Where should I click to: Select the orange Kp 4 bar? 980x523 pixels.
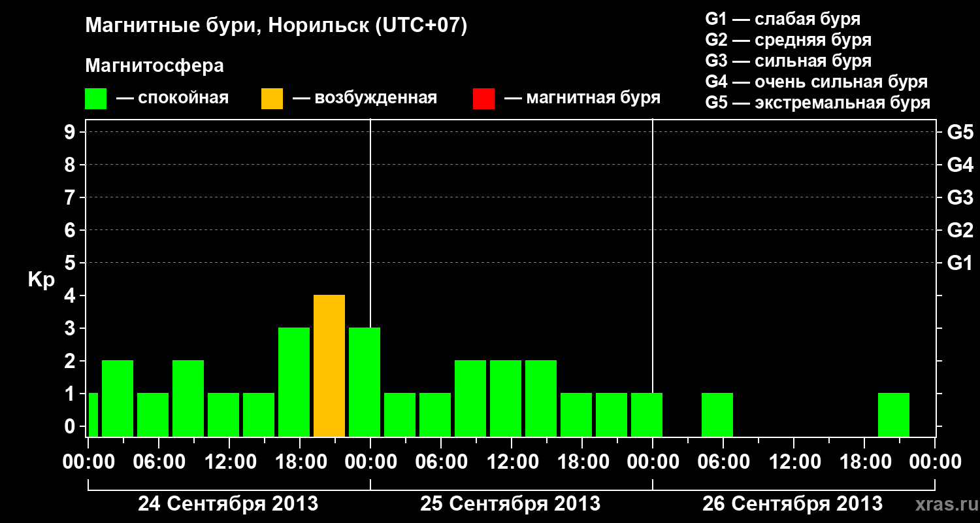point(329,365)
